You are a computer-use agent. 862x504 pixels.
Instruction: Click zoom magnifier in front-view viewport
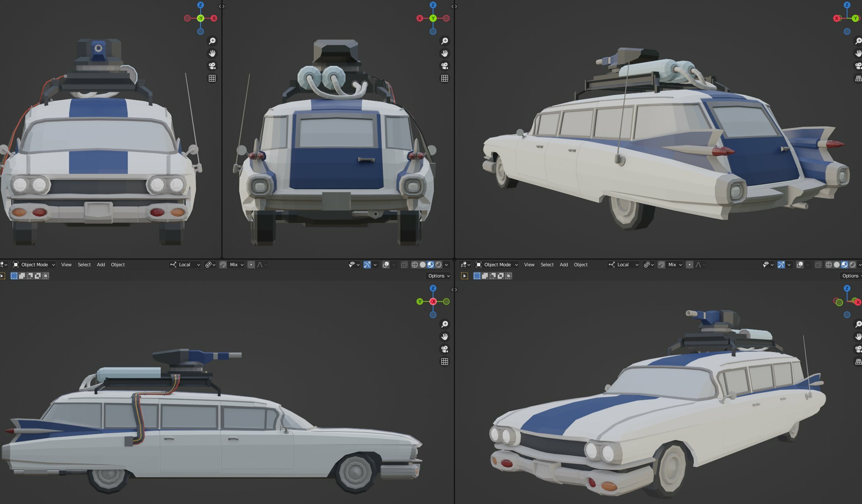(212, 41)
